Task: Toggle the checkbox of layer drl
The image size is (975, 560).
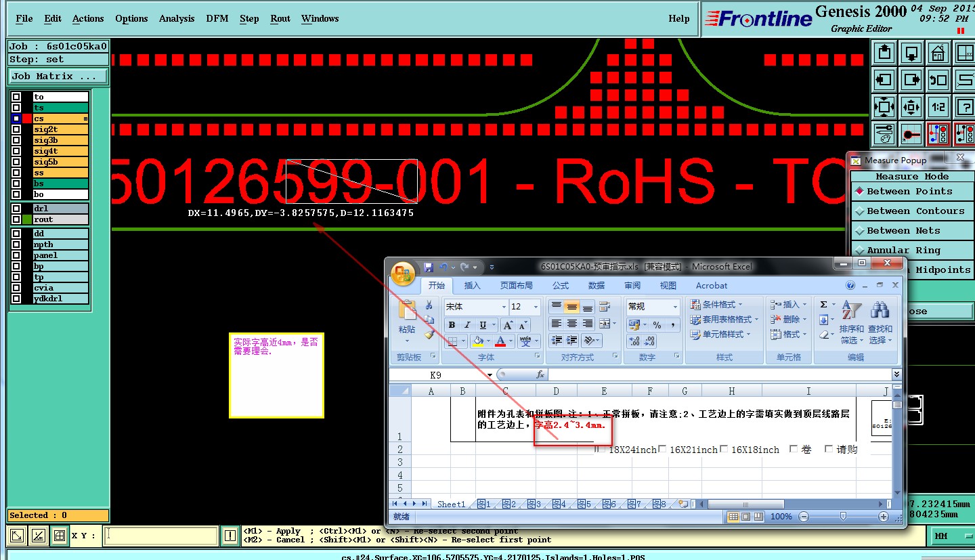Action: [x=16, y=209]
